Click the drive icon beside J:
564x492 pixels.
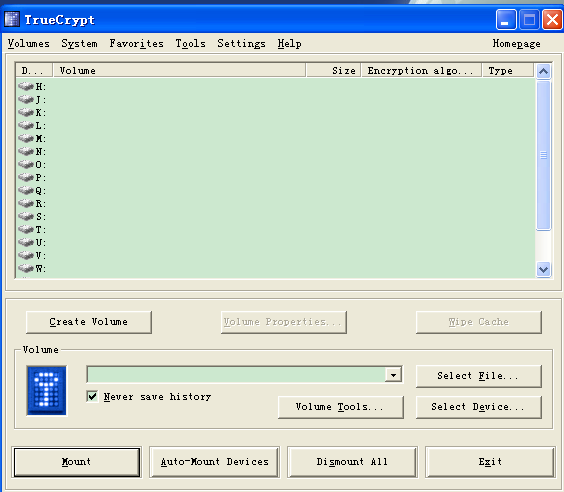tap(26, 99)
